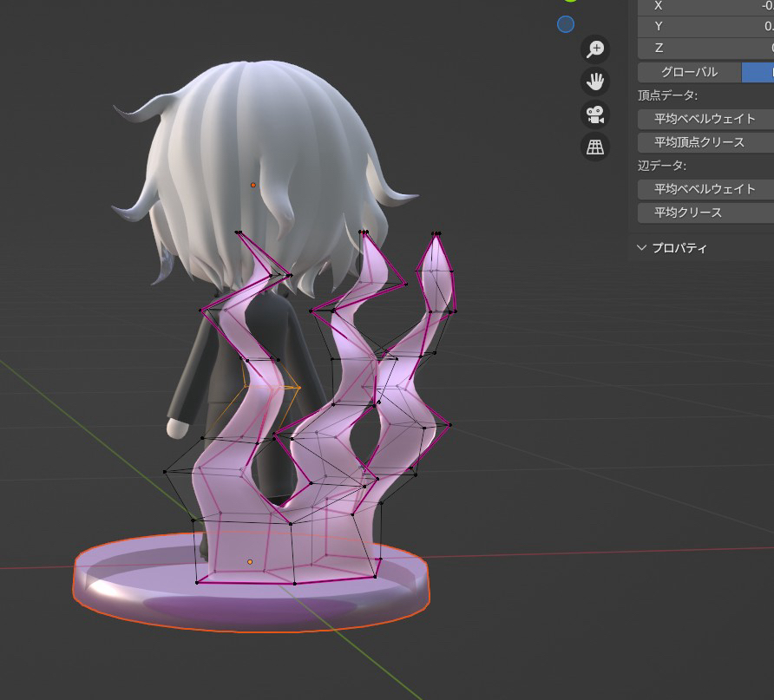The height and width of the screenshot is (700, 774).
Task: Click the character's white hand
Action: pos(177,429)
